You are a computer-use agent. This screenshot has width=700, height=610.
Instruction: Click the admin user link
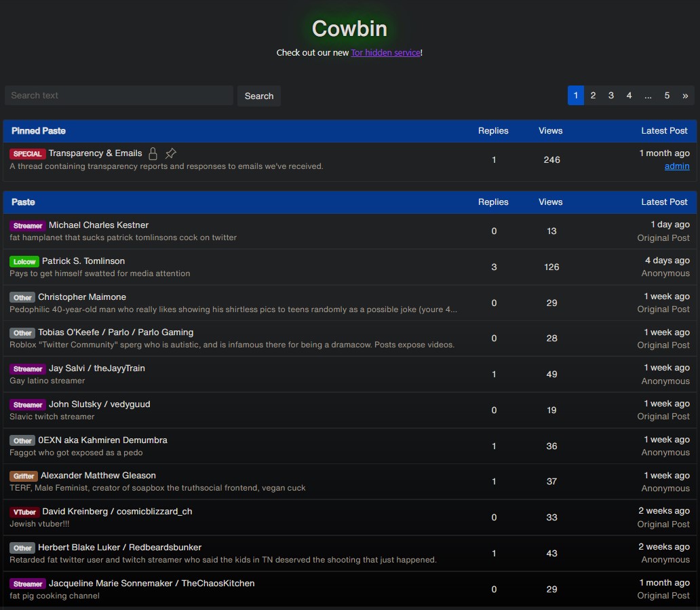click(x=676, y=166)
